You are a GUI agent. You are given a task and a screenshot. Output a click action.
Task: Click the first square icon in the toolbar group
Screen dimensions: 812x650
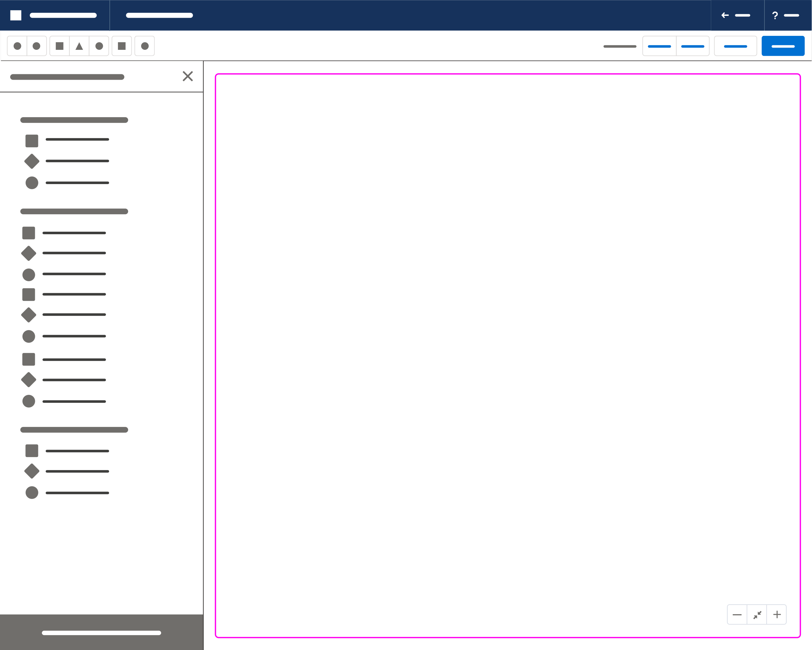click(x=60, y=46)
